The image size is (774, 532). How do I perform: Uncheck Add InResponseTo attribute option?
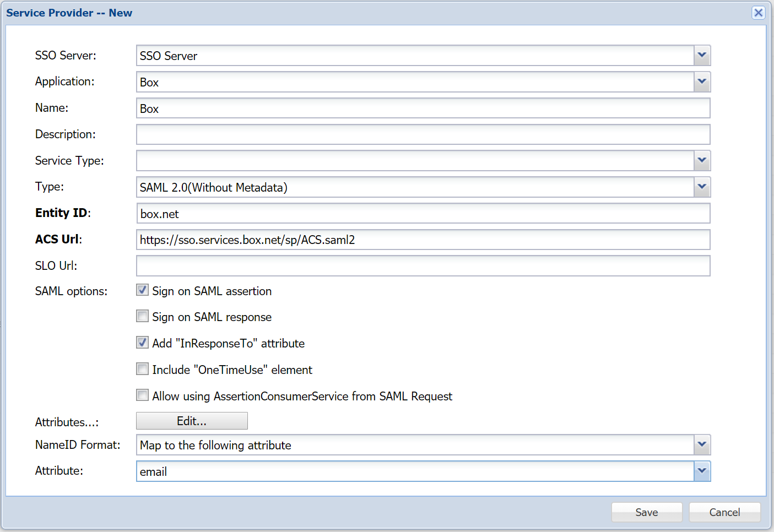click(x=143, y=343)
